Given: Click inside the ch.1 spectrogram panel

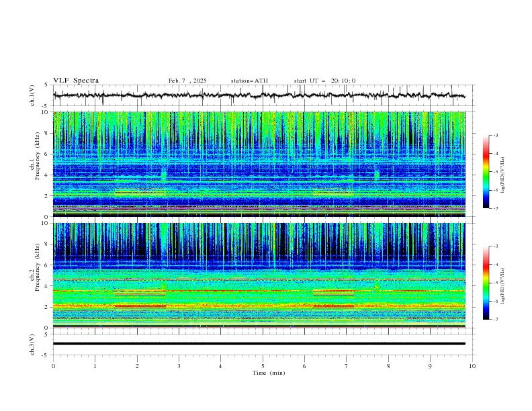Looking at the screenshot, I should point(259,164).
